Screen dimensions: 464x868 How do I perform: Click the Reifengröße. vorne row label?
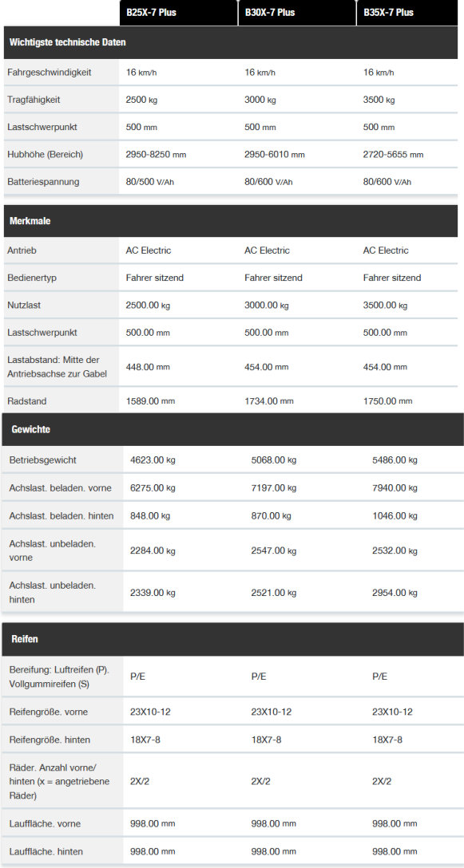pyautogui.click(x=48, y=712)
